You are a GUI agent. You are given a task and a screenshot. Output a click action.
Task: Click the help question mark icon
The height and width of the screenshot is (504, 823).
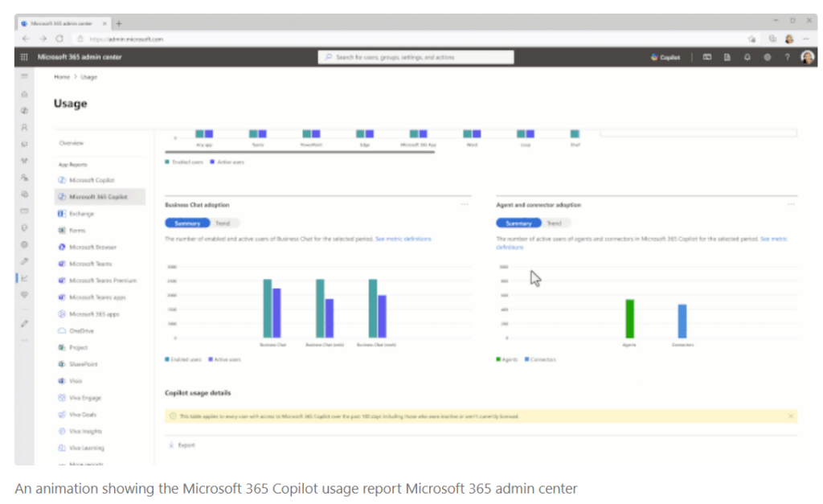788,57
